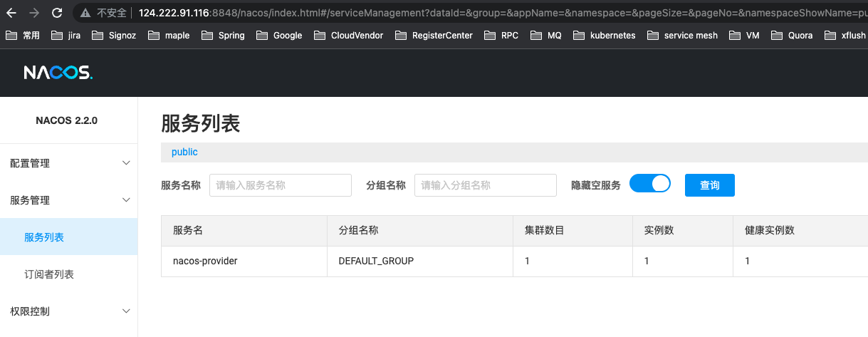
Task: Click the browser forward arrow
Action: coord(33,13)
